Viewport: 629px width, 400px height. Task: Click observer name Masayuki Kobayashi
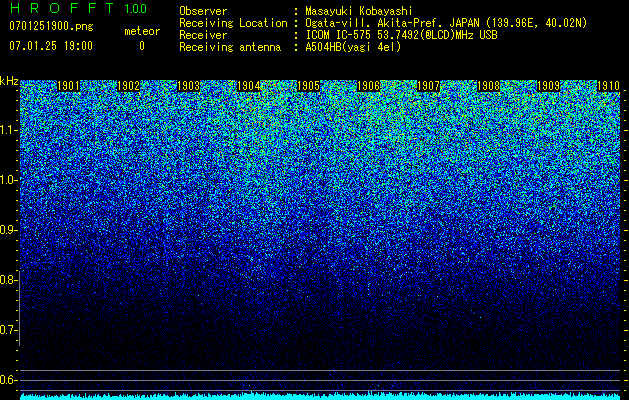(359, 11)
